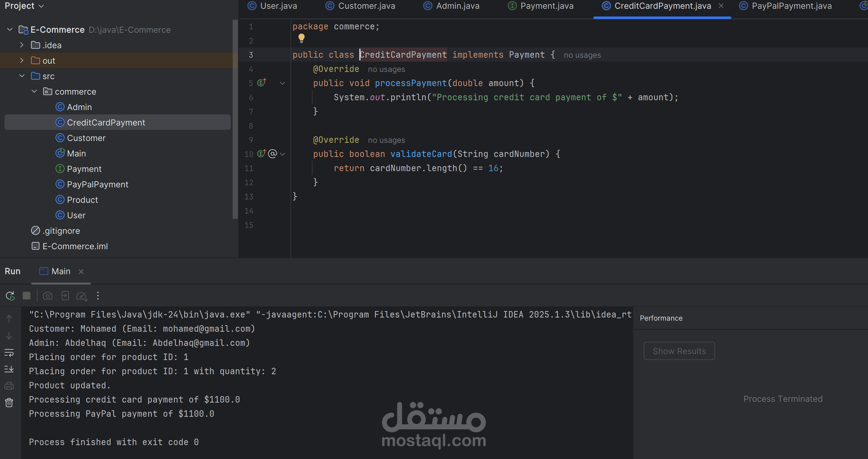Click the Main runnable class icon in tree
Viewport: 868px width, 459px height.
[60, 153]
